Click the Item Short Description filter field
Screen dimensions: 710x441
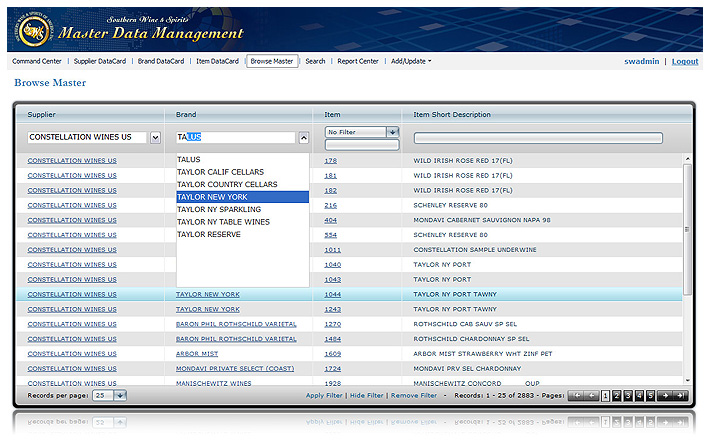coord(538,138)
